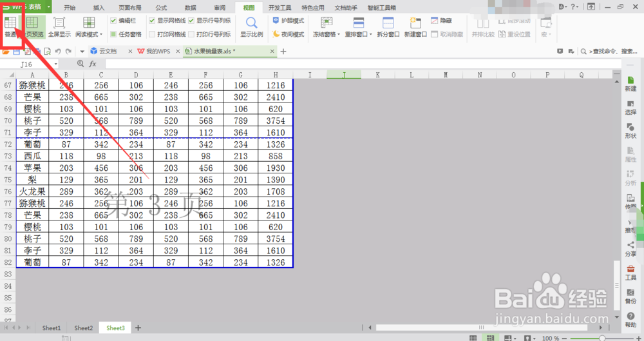Toggle 编辑栏 formula bar checkbox

(x=113, y=21)
